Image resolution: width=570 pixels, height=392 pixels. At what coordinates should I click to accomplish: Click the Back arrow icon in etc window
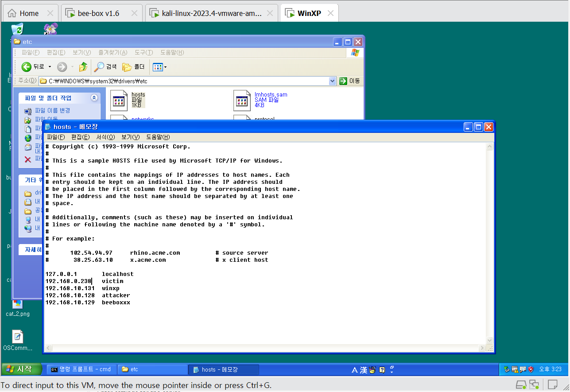[x=27, y=67]
